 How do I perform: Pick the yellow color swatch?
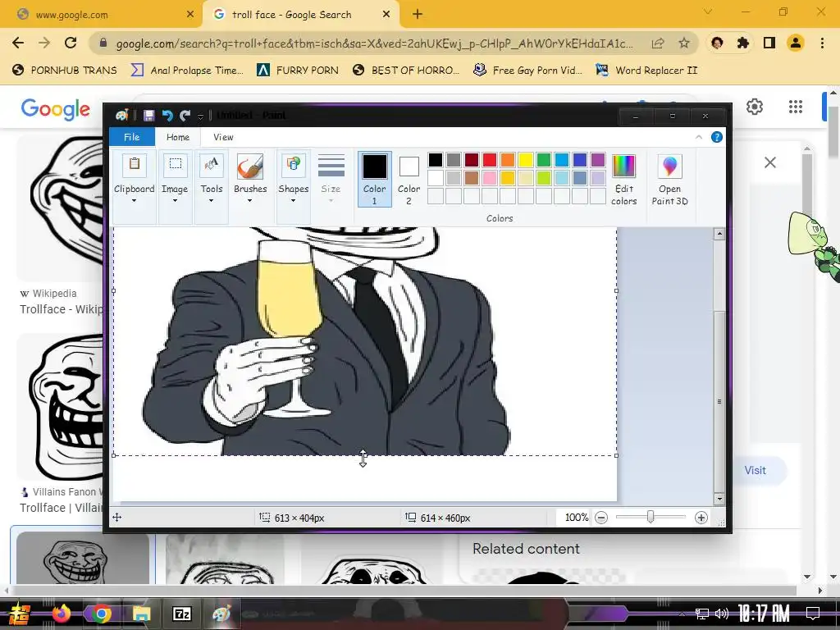526,160
